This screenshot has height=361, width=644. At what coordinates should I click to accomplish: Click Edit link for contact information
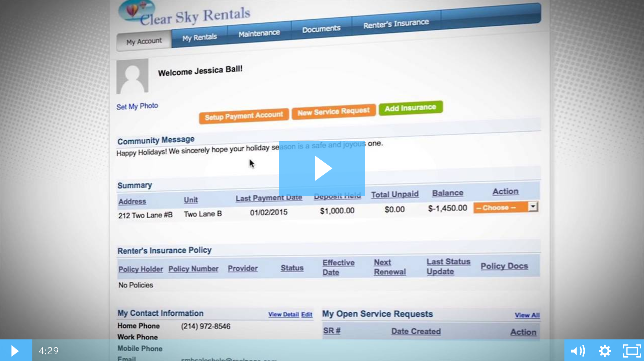[306, 314]
